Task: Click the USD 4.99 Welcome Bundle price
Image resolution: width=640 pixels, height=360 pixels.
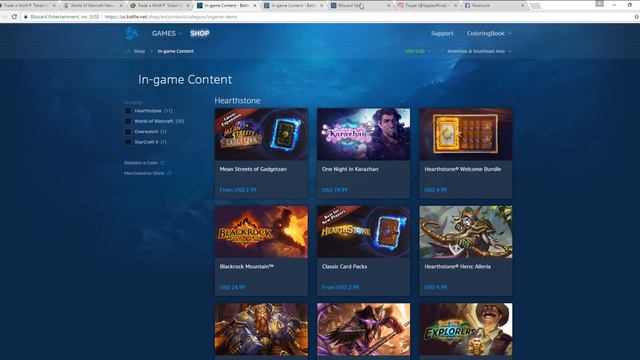Action: (435, 190)
